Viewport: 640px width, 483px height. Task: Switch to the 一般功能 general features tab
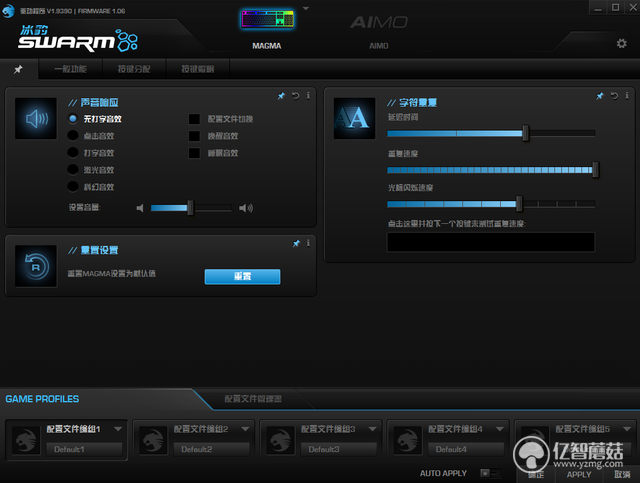[71, 69]
